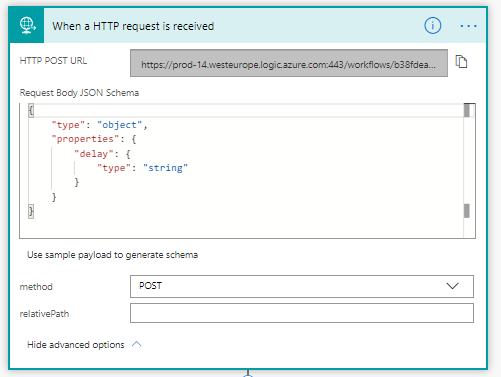Click the HTTP POST URL field
The width and height of the screenshot is (501, 377).
tap(289, 63)
